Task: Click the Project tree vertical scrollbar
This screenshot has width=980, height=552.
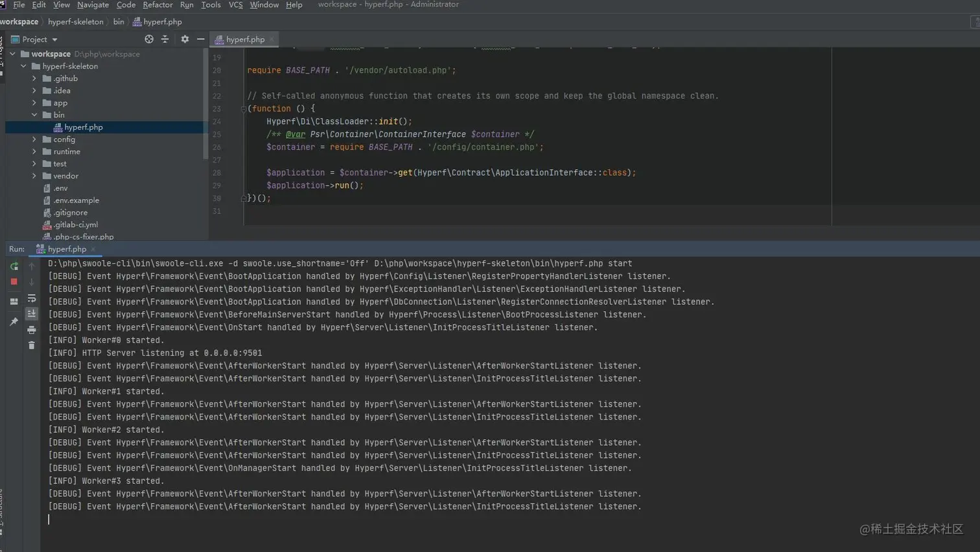Action: pos(206,104)
